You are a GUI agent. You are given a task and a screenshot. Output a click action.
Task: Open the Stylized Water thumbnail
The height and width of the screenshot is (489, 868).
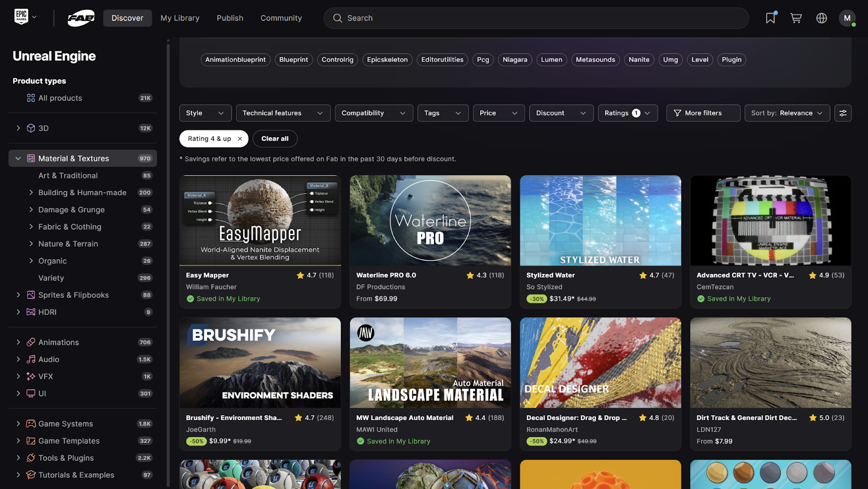(601, 220)
